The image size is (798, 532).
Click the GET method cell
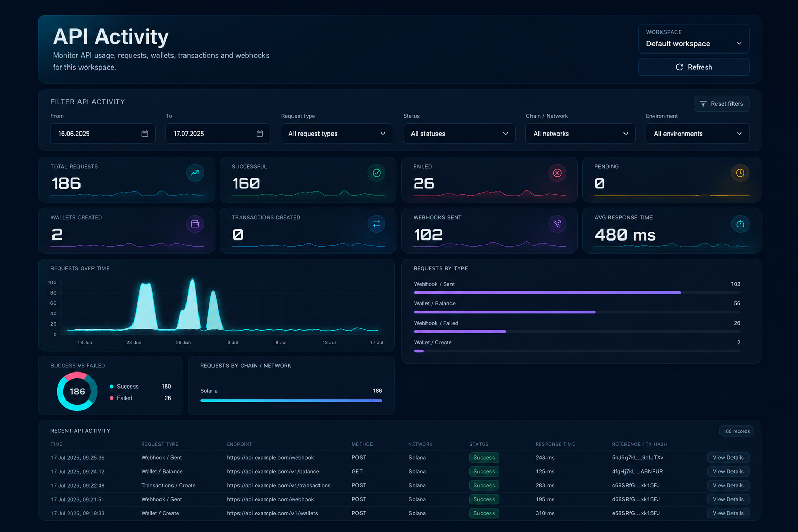pos(357,472)
